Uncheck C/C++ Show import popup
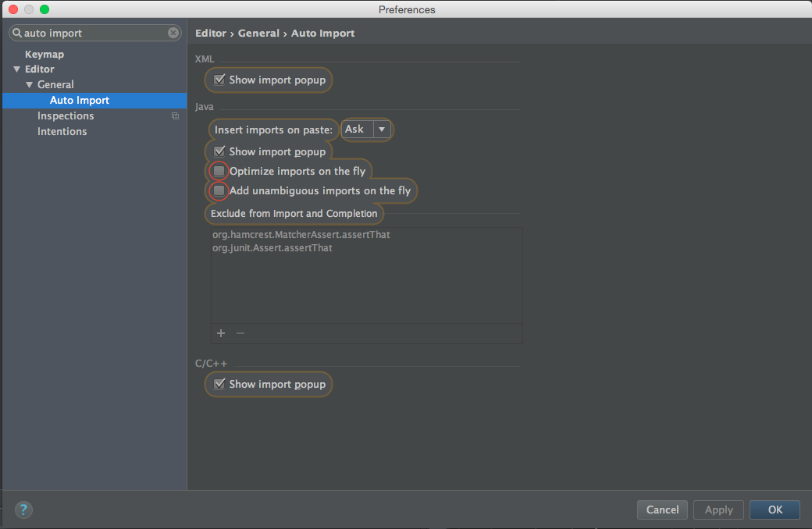Image resolution: width=812 pixels, height=529 pixels. click(220, 384)
